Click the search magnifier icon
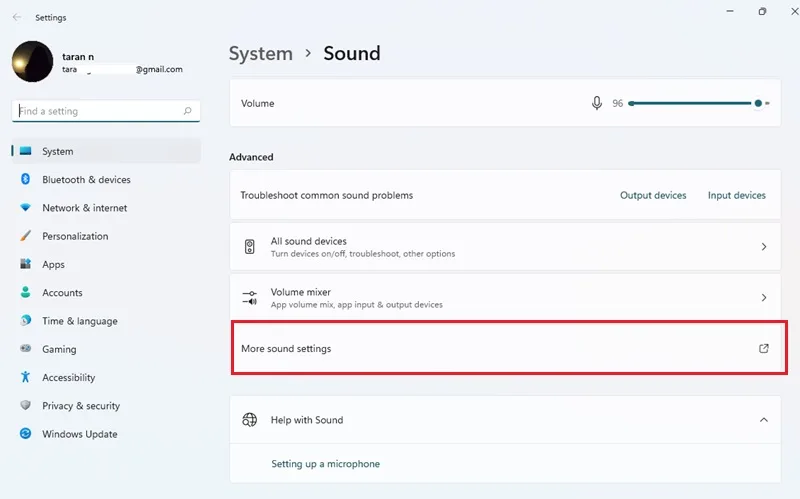The image size is (800, 499). 187,111
